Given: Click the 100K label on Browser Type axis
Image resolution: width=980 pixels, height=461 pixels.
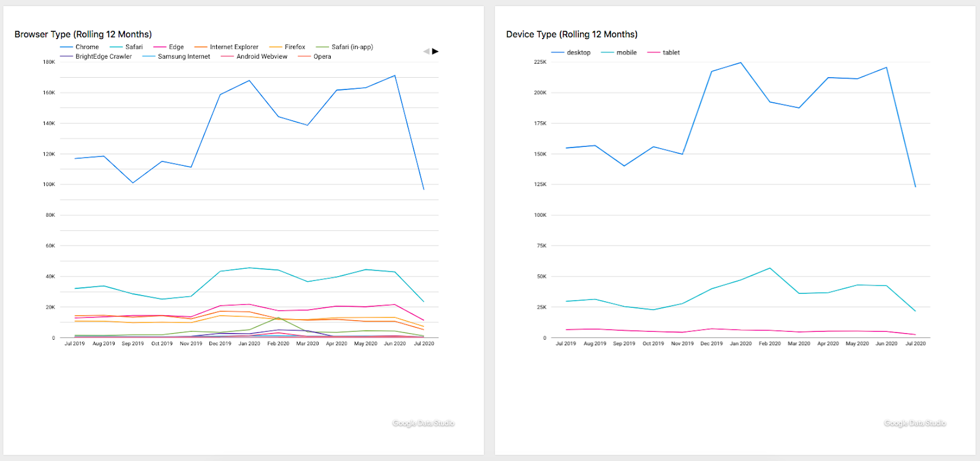Looking at the screenshot, I should (x=49, y=184).
